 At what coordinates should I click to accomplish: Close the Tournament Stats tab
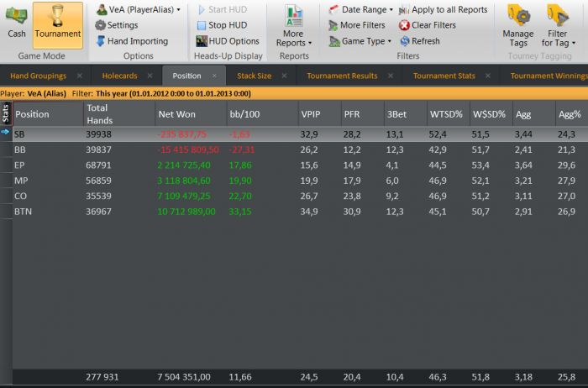coord(488,76)
